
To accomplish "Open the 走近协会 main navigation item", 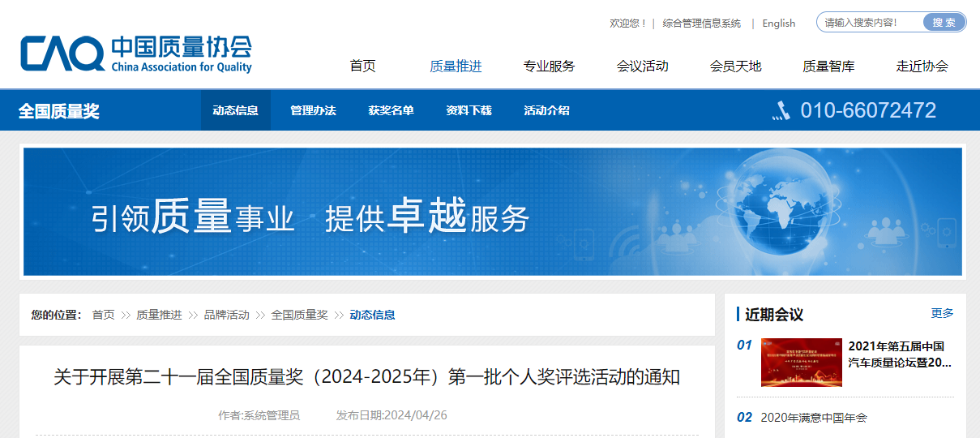I will [x=922, y=67].
